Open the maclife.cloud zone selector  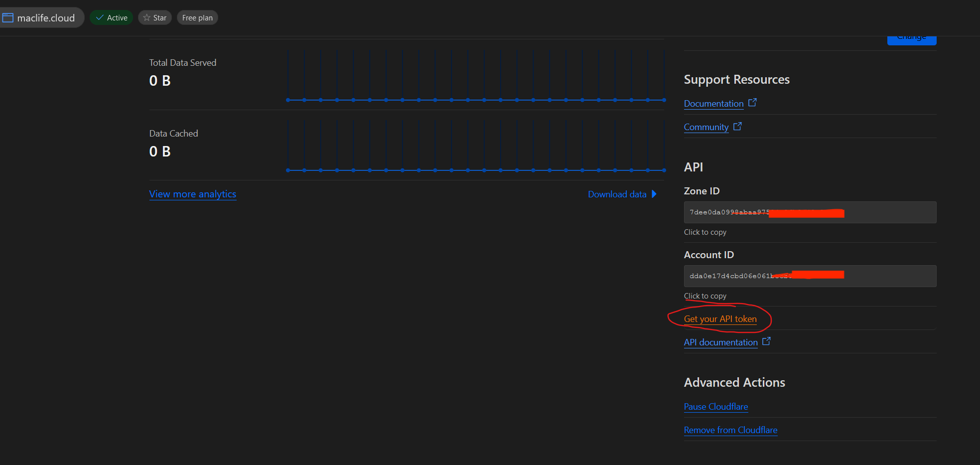click(42, 17)
